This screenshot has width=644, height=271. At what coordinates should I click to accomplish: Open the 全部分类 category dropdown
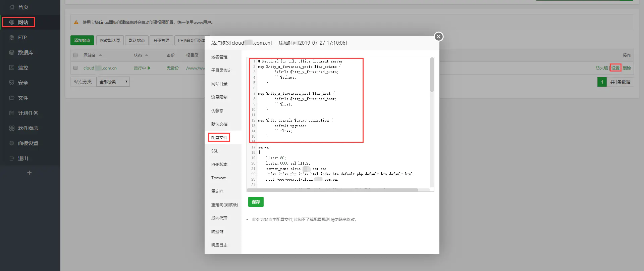pos(113,82)
